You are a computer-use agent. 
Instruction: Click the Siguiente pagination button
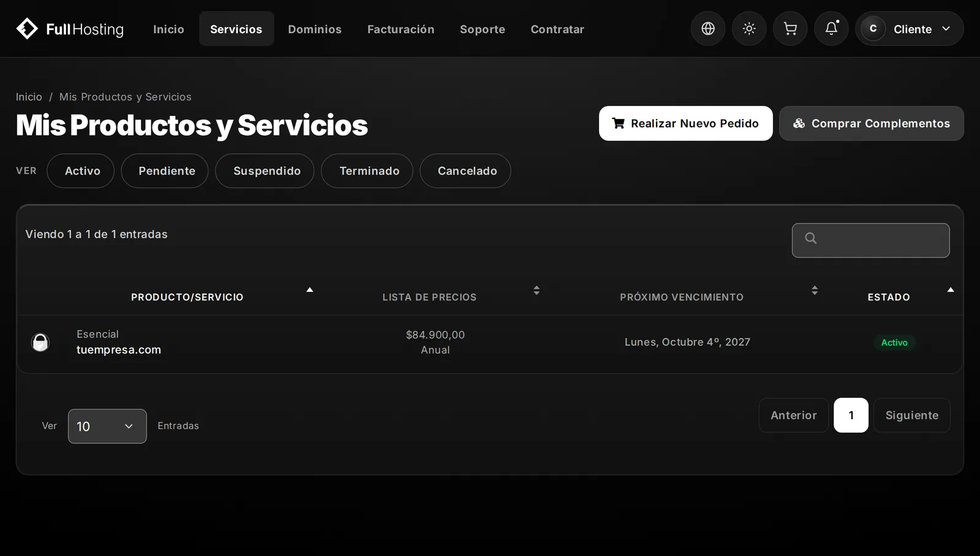tap(911, 415)
